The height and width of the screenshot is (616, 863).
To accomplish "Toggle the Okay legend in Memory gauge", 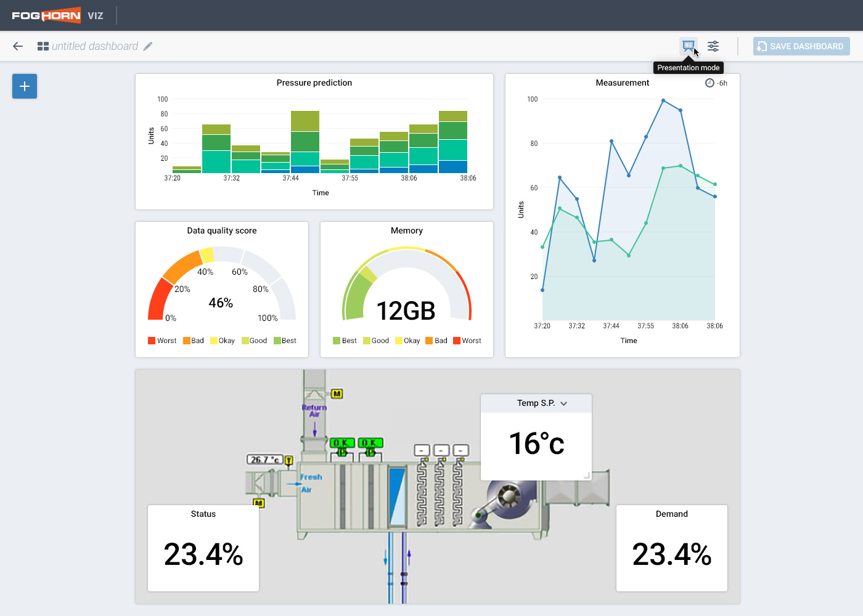I will 407,341.
